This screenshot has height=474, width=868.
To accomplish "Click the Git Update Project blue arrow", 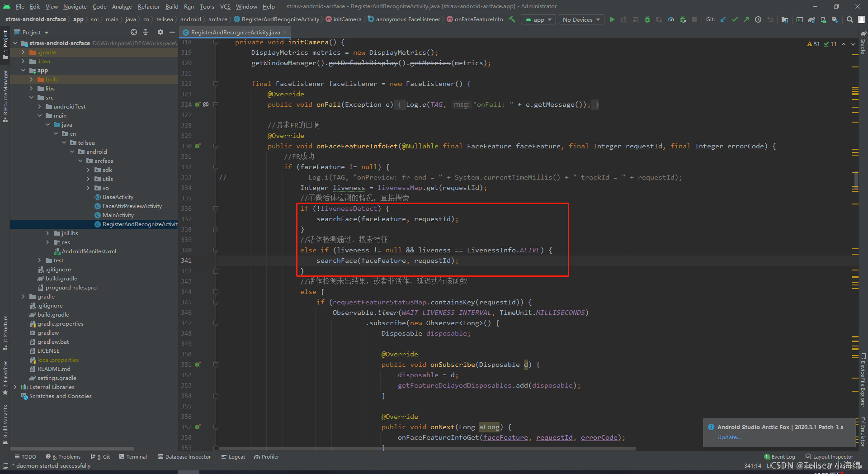I will (723, 19).
